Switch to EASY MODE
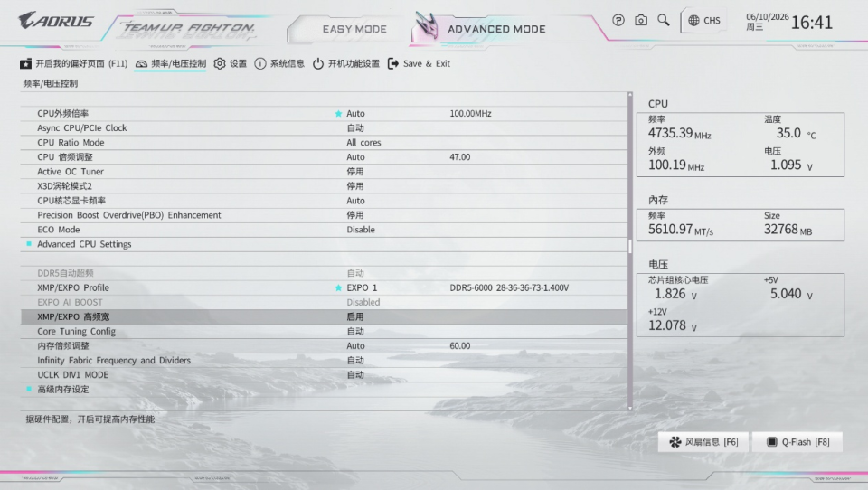868x490 pixels. [x=354, y=29]
